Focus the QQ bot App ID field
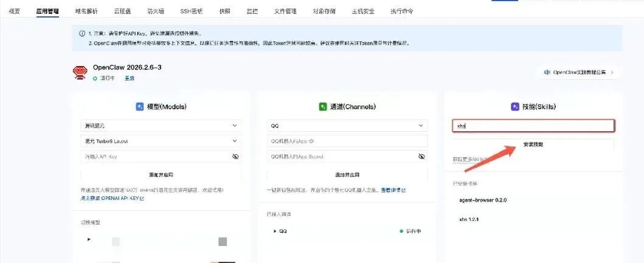This screenshot has height=263, width=644. point(347,141)
